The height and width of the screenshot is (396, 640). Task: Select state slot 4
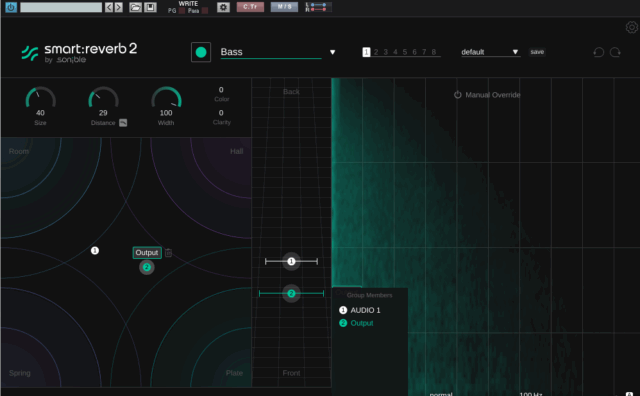coord(395,52)
